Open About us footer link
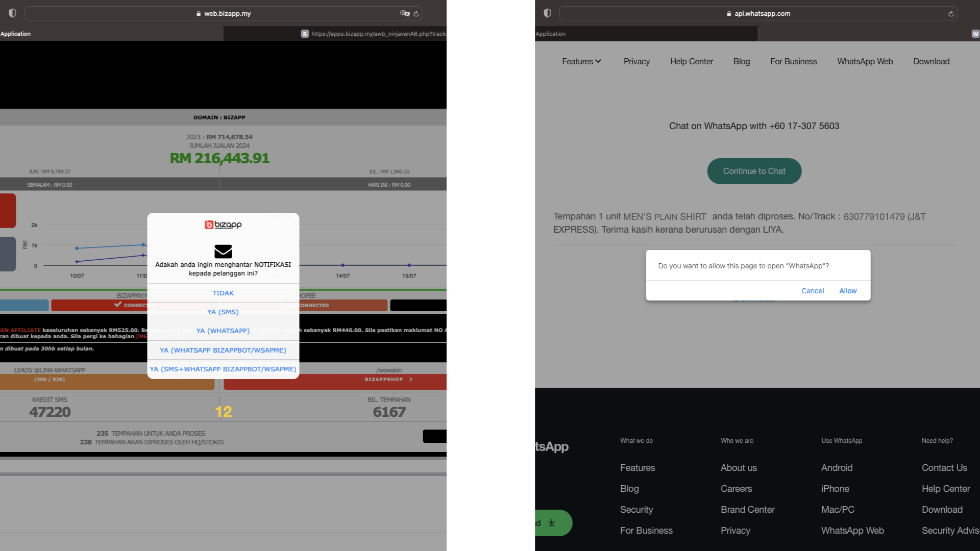The image size is (980, 551). 739,468
